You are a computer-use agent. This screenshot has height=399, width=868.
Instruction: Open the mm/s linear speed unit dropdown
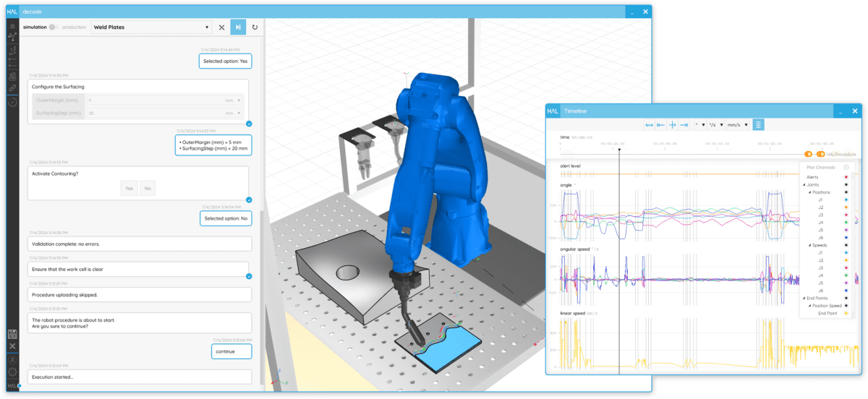[738, 125]
